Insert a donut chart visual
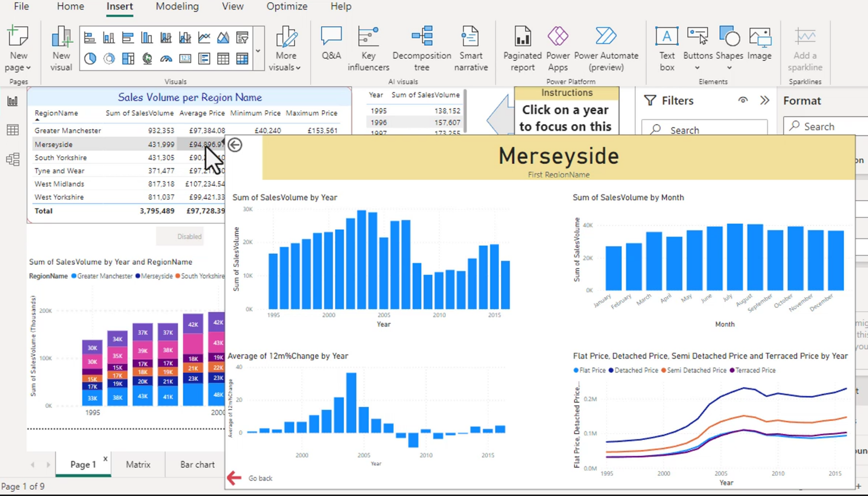Image resolution: width=868 pixels, height=496 pixels. point(109,58)
